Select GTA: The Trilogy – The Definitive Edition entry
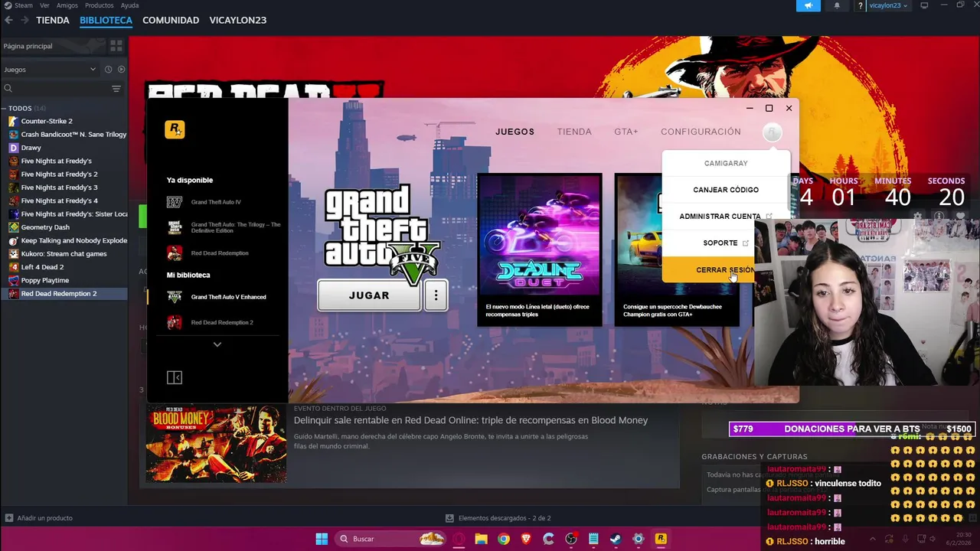The height and width of the screenshot is (551, 980). point(224,227)
